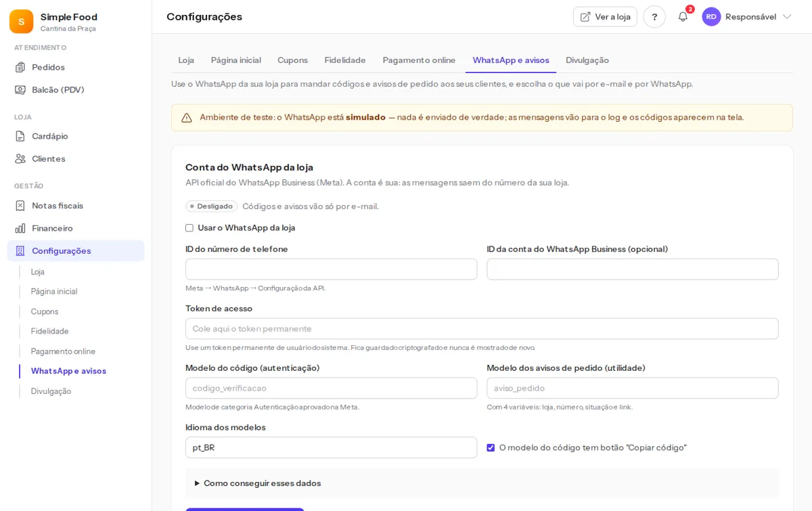The height and width of the screenshot is (511, 812).
Task: Open Página inicial in sidebar submenu
Action: (54, 292)
